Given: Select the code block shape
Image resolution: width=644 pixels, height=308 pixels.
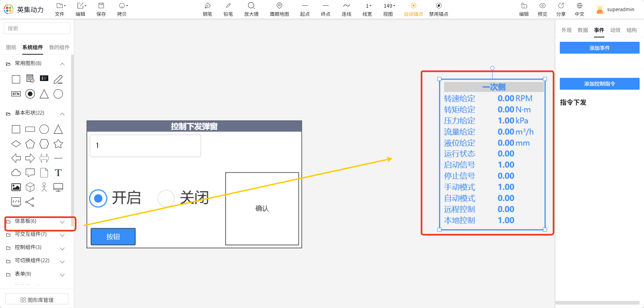Looking at the screenshot, I should tap(16, 202).
